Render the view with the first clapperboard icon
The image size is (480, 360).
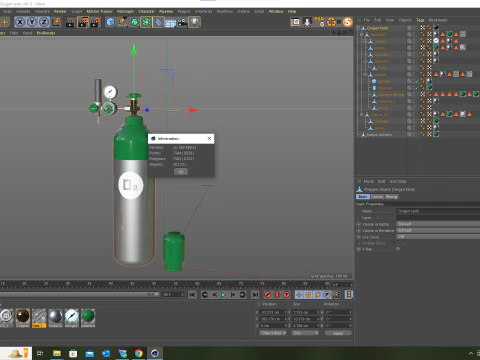pyautogui.click(x=71, y=22)
